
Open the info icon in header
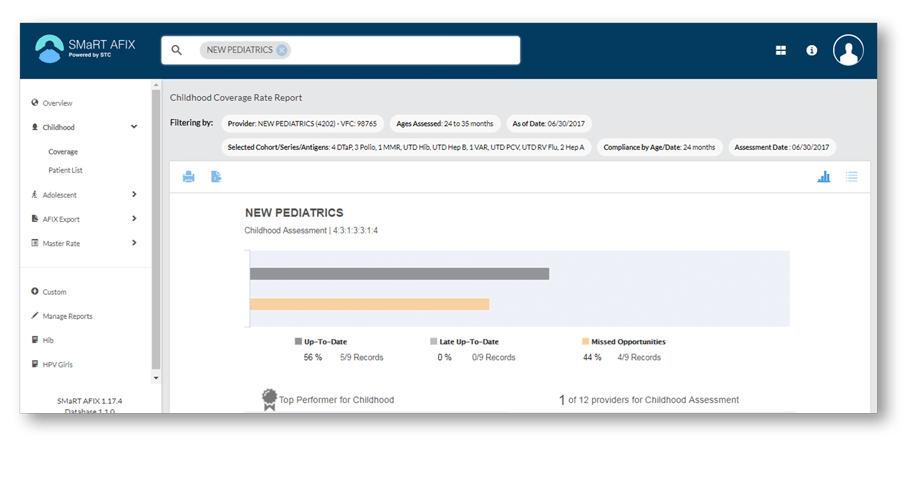coord(811,50)
